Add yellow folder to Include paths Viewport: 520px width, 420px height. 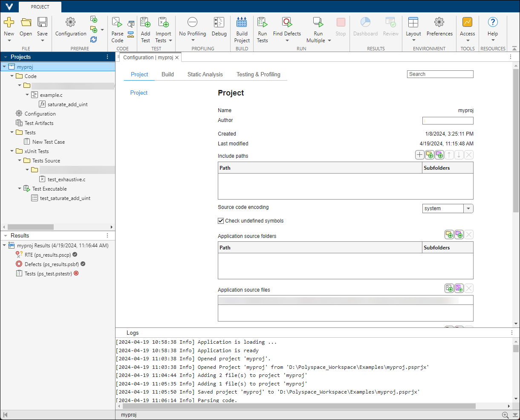point(430,155)
